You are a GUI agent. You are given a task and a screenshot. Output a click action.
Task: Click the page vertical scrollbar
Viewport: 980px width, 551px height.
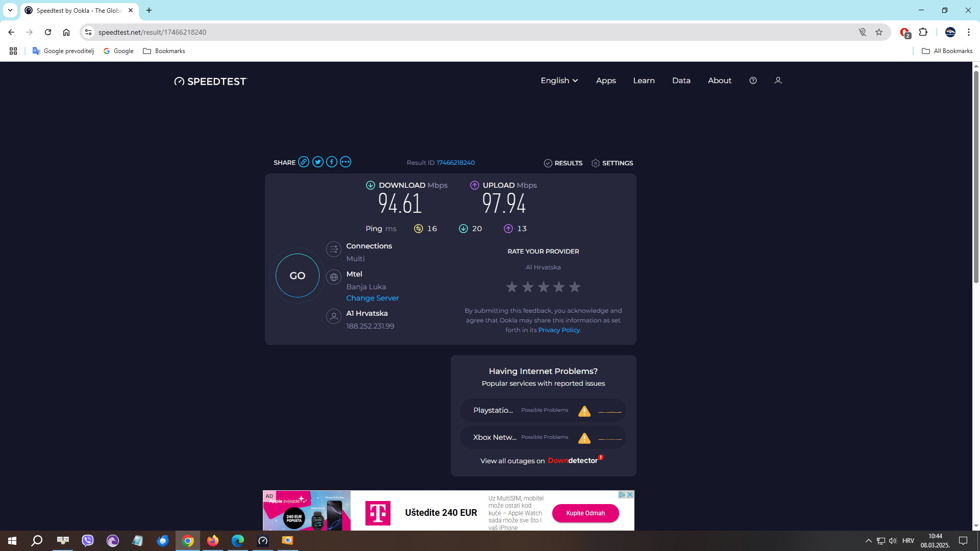pyautogui.click(x=976, y=176)
